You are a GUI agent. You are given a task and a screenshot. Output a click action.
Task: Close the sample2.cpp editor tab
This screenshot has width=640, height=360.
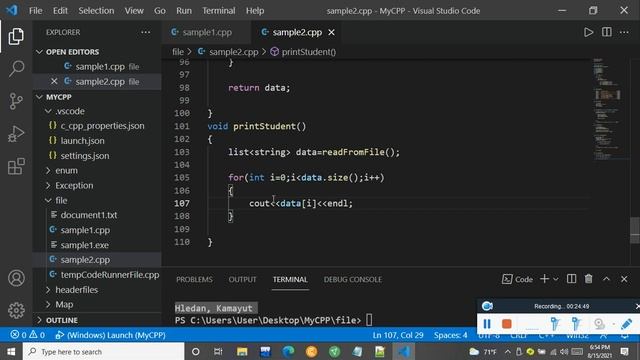click(331, 32)
